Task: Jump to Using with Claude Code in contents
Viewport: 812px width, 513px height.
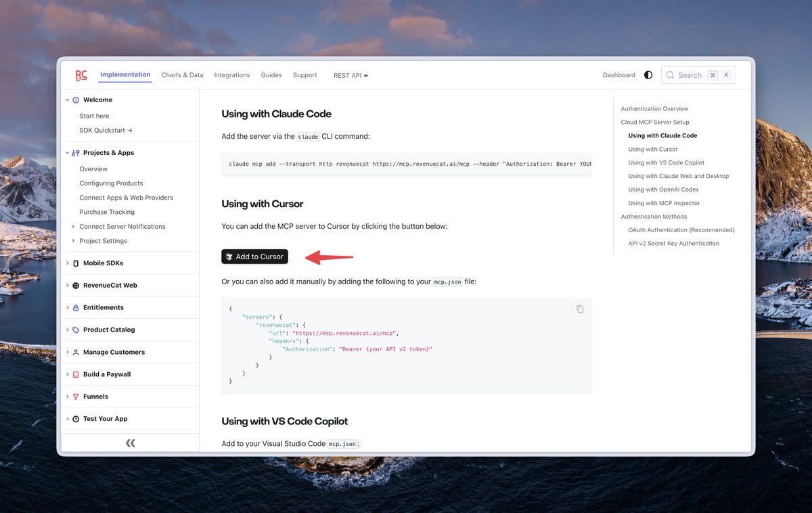Action: click(x=662, y=136)
